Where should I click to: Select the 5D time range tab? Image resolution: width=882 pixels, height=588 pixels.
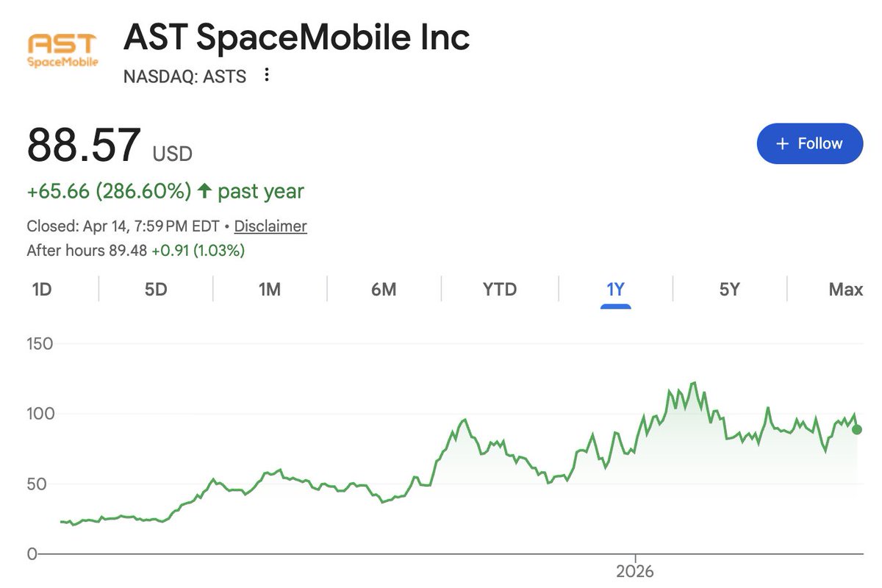156,290
